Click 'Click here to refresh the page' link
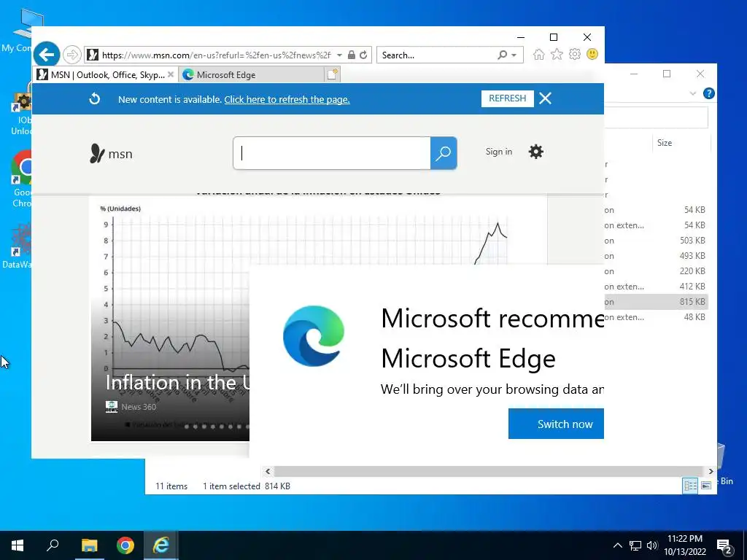This screenshot has width=747, height=560. tap(287, 99)
